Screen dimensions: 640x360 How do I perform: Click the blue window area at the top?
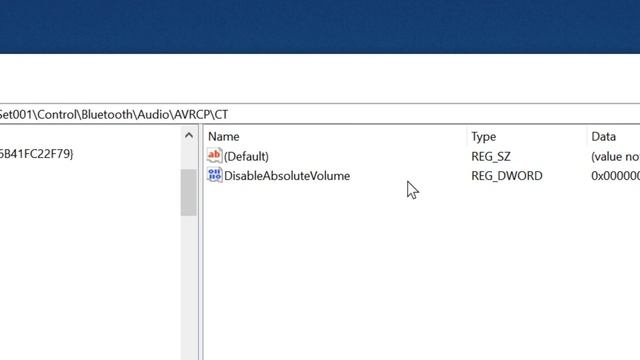coord(320,27)
